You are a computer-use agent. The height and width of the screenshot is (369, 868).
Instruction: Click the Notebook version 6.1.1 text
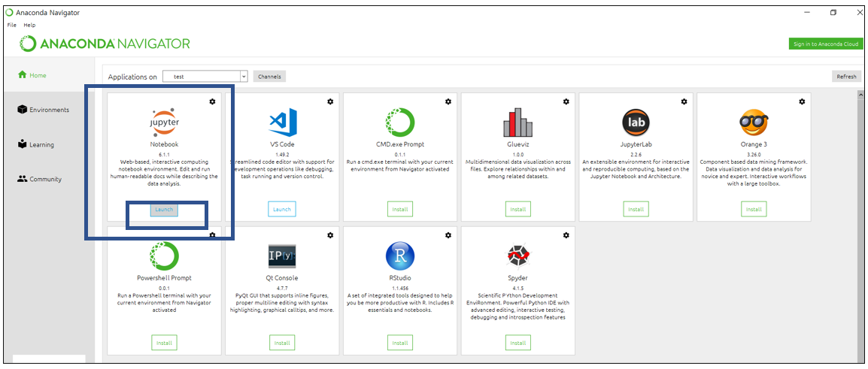point(165,154)
